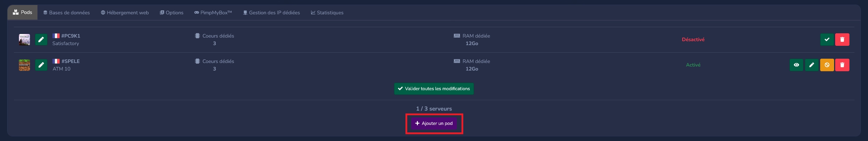
Task: View the ATM 10 pod using the eye icon
Action: 796,65
